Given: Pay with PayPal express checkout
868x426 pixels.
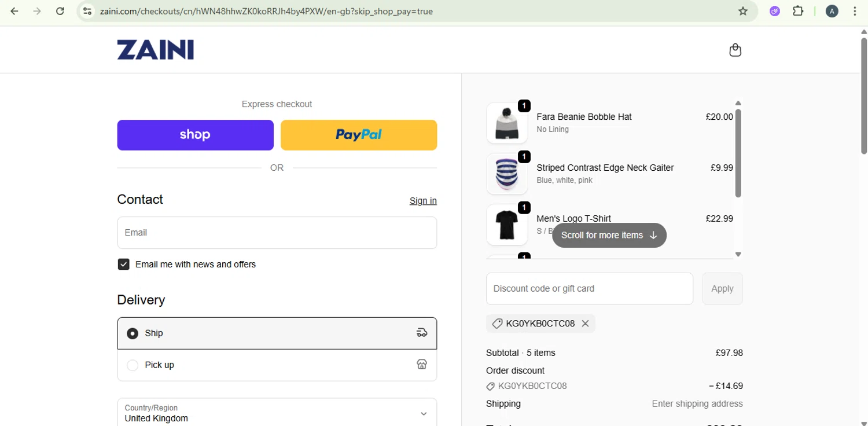Looking at the screenshot, I should [x=359, y=135].
